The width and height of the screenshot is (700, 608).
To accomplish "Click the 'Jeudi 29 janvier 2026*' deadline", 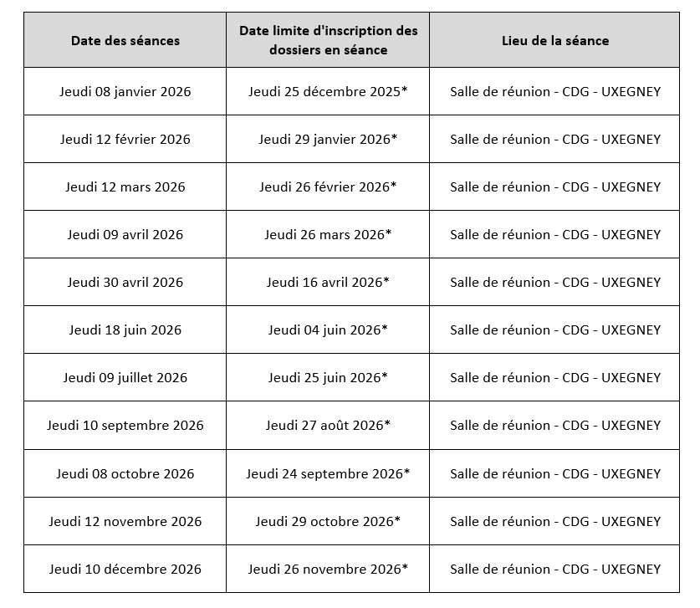I will 328,139.
